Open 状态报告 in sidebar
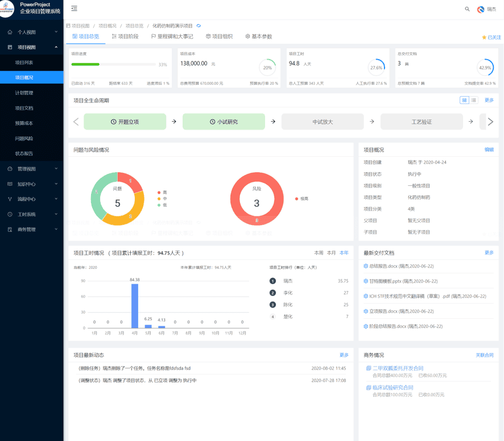 [x=31, y=153]
